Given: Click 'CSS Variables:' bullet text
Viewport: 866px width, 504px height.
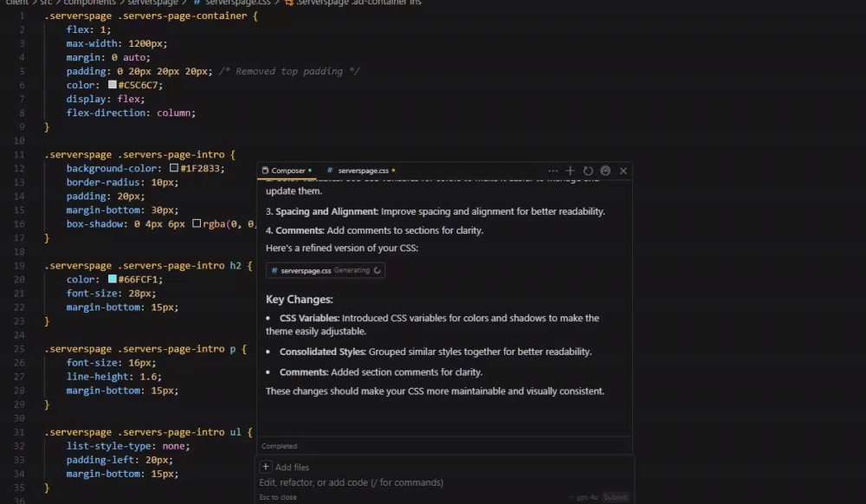Looking at the screenshot, I should (x=309, y=318).
